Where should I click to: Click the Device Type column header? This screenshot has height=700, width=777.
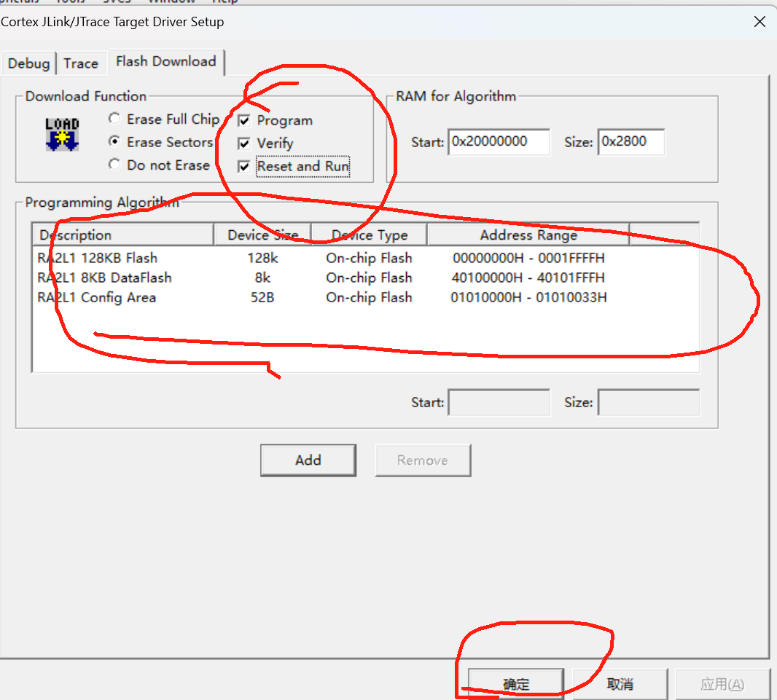369,235
